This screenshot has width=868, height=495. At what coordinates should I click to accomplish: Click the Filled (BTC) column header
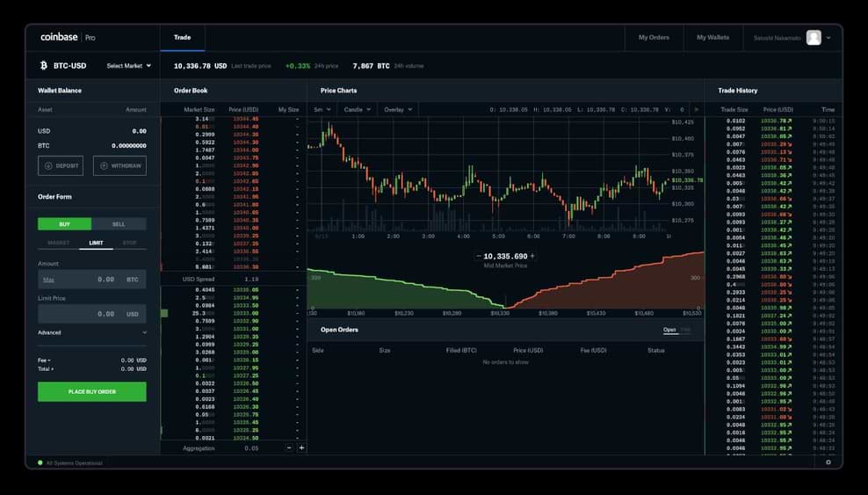[x=461, y=350]
